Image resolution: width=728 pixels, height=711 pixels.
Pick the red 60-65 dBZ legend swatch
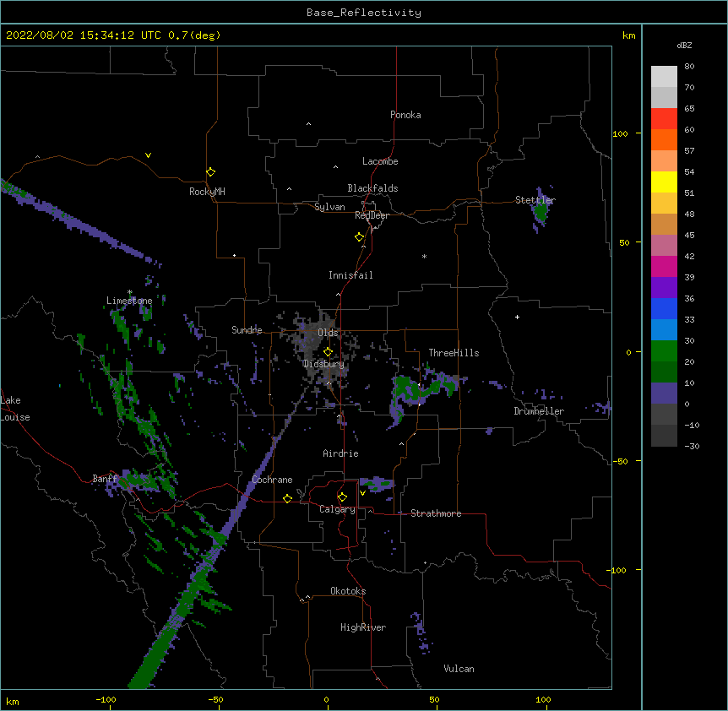point(664,118)
